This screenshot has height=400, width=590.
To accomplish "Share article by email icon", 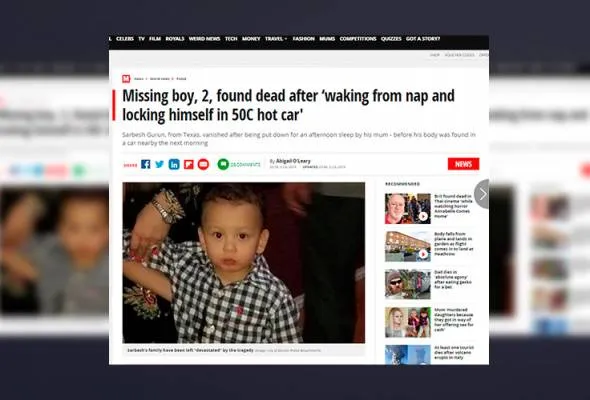I will pyautogui.click(x=203, y=164).
